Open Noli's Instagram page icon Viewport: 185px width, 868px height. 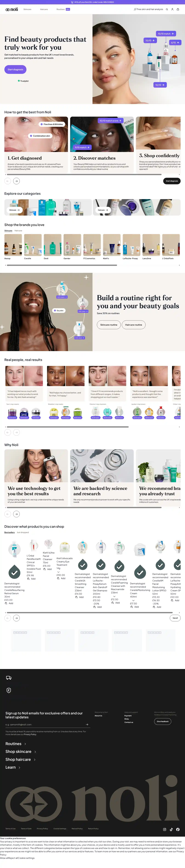pos(164,829)
